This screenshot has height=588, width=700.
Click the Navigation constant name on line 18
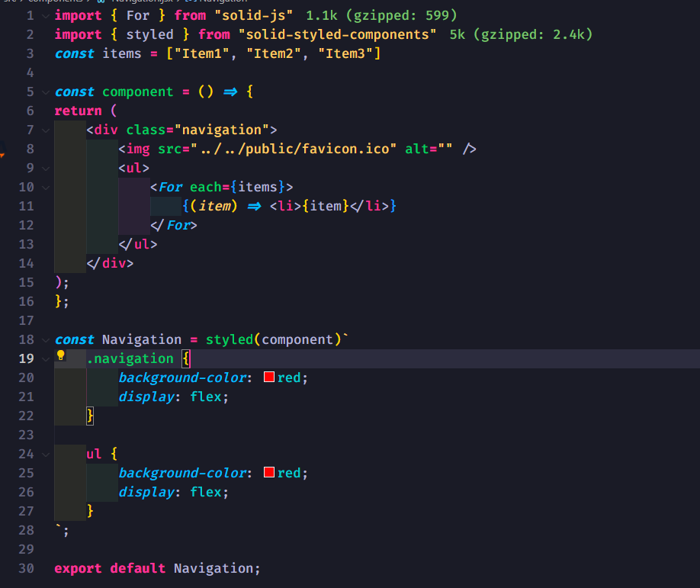click(x=142, y=339)
